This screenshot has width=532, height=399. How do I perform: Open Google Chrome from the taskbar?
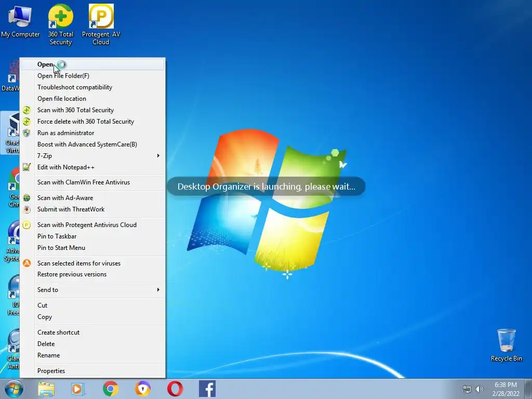[x=110, y=389]
